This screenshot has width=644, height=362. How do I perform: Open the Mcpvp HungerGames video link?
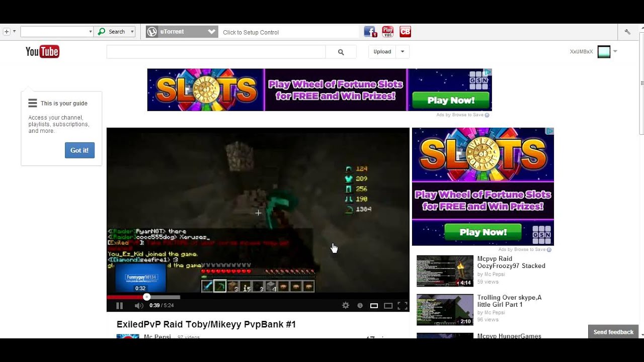(509, 335)
